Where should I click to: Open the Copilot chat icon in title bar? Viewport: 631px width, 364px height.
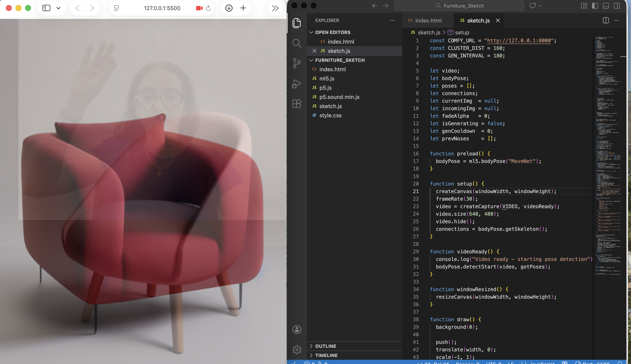pyautogui.click(x=533, y=6)
